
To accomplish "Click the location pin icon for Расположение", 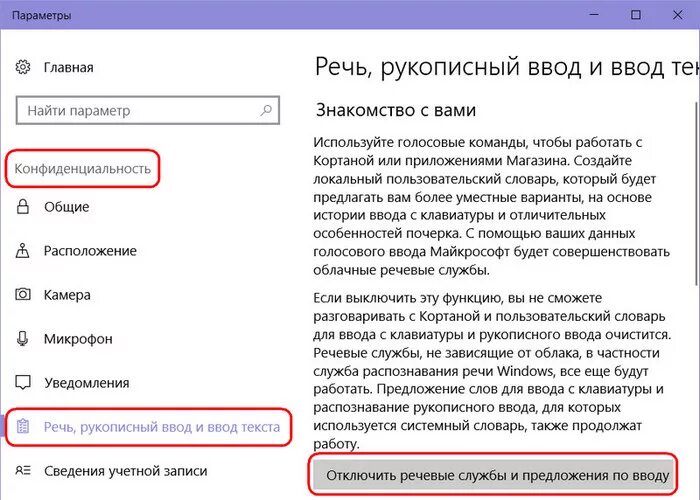I will point(23,251).
